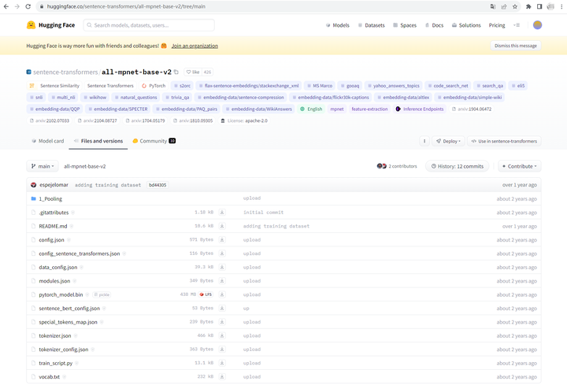Click the Inference Endpoints tag
The height and width of the screenshot is (392, 567).
point(420,109)
